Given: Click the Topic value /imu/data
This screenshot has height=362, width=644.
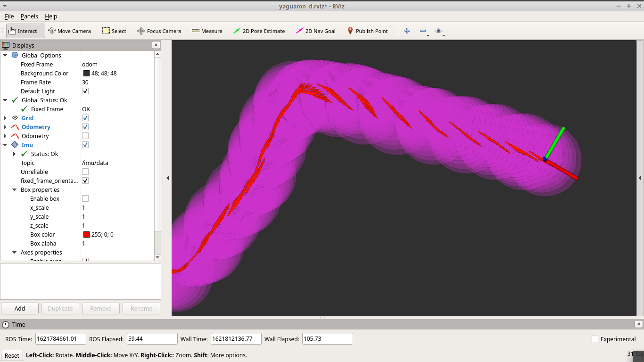Looking at the screenshot, I should click(x=95, y=163).
